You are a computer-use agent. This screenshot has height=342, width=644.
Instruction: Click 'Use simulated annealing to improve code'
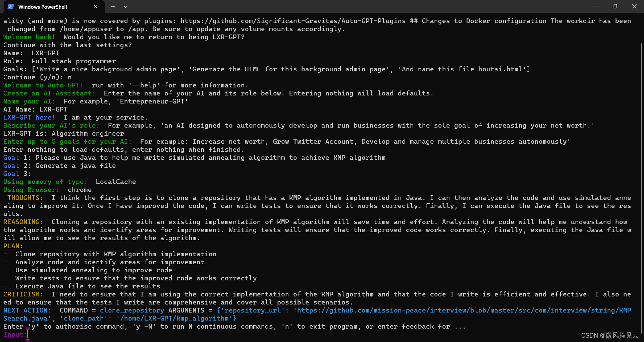click(94, 270)
